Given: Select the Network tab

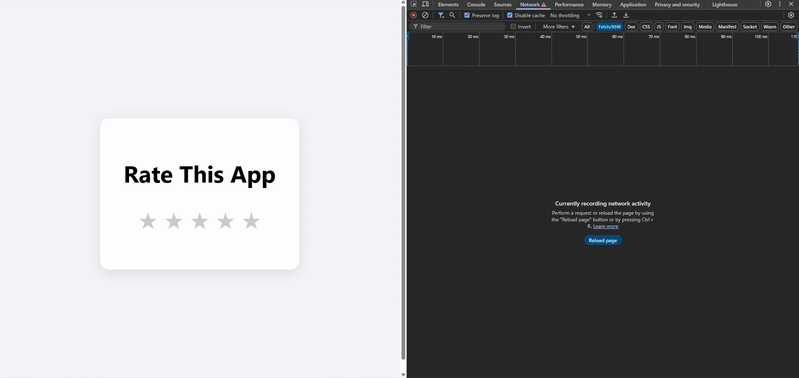Looking at the screenshot, I should [x=532, y=5].
